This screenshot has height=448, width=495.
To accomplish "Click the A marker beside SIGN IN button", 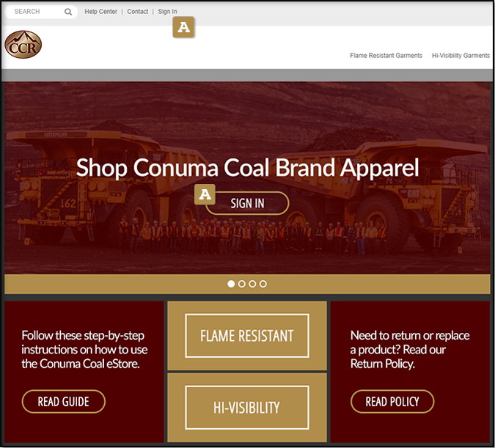I will point(205,194).
